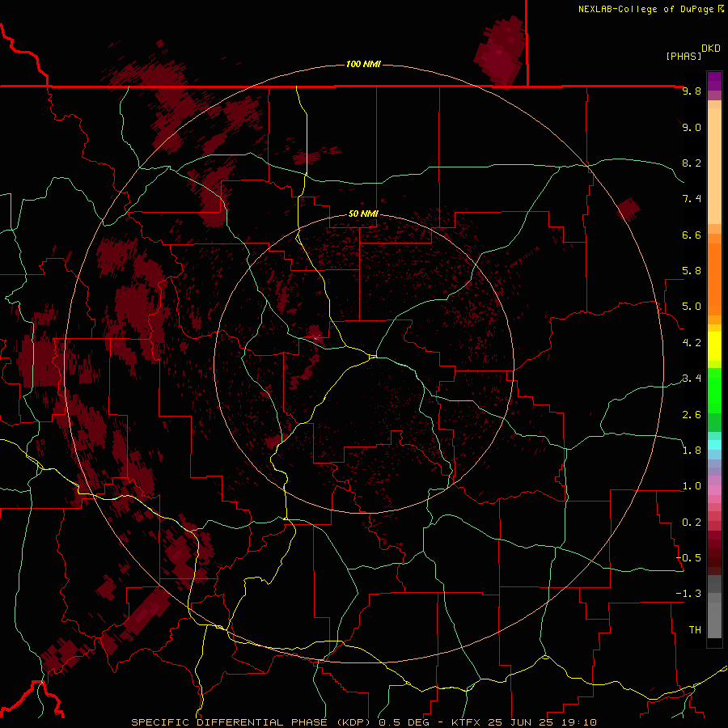Viewport: 728px width, 728px height.
Task: Select the 9.0 value on the scale
Action: point(692,127)
